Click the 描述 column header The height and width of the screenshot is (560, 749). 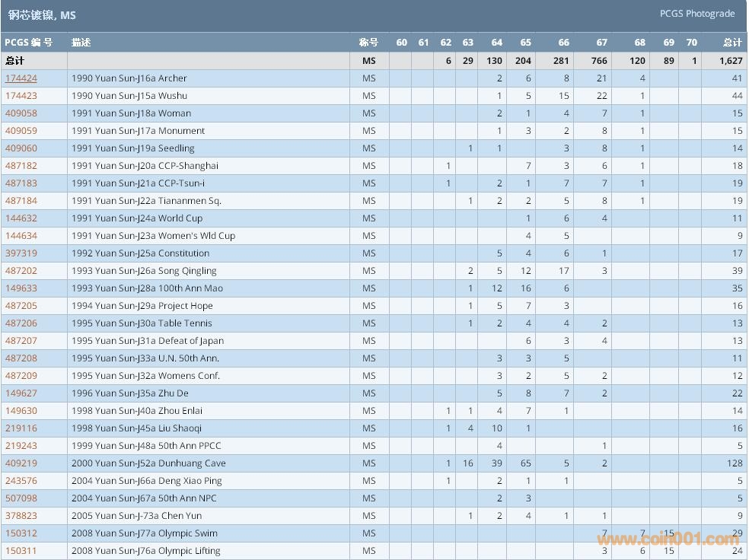click(81, 43)
